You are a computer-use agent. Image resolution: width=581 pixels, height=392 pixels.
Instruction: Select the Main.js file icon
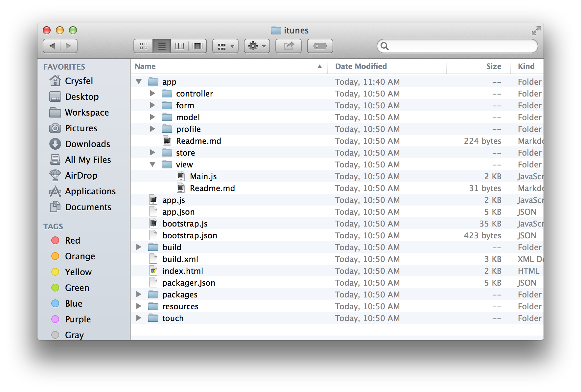click(181, 176)
